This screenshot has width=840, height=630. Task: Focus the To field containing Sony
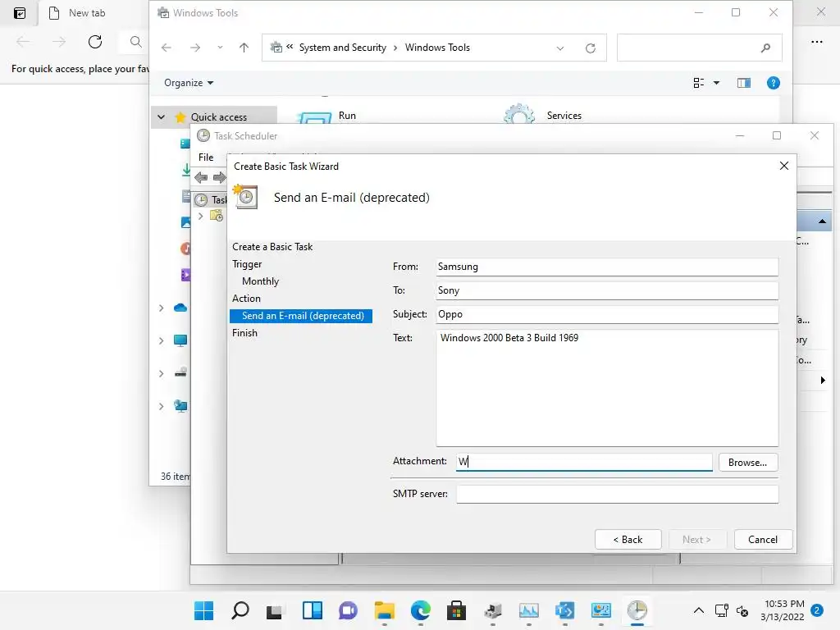pyautogui.click(x=607, y=290)
